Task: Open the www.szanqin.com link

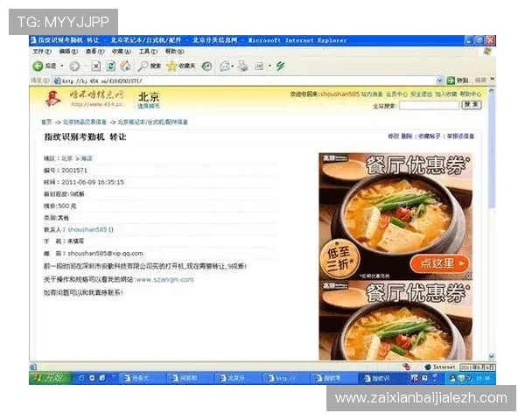Action: pyautogui.click(x=164, y=280)
